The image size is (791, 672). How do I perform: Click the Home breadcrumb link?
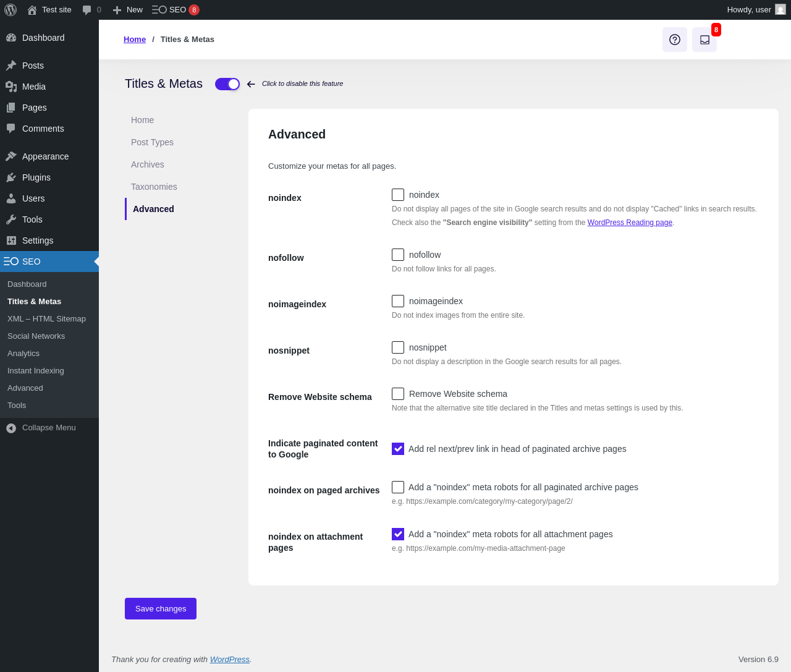(135, 40)
